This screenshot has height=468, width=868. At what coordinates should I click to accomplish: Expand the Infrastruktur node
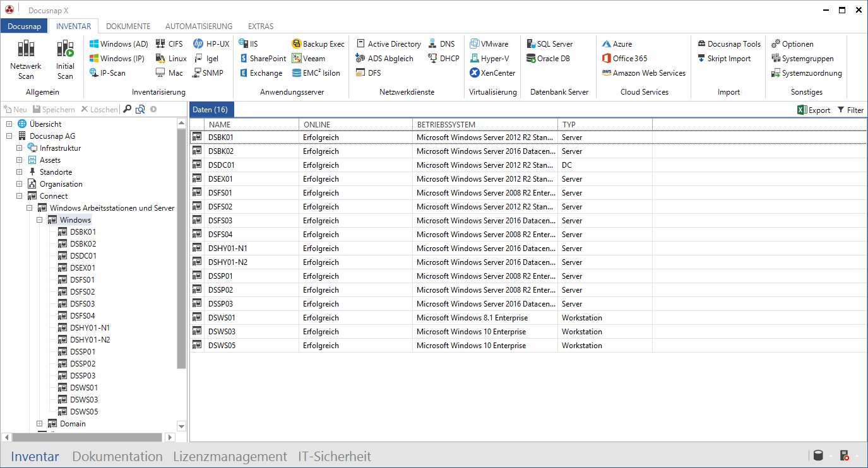tap(20, 148)
